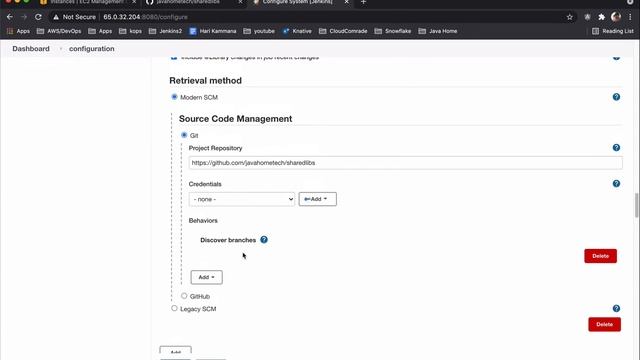Open the Snowflake bookmark folder
The image size is (640, 360).
click(x=393, y=31)
